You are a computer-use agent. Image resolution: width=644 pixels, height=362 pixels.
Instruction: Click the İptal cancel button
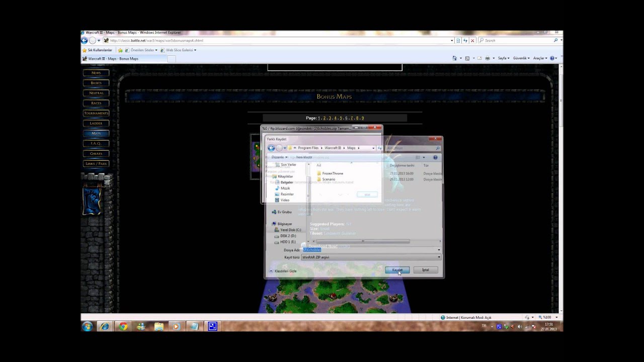426,270
